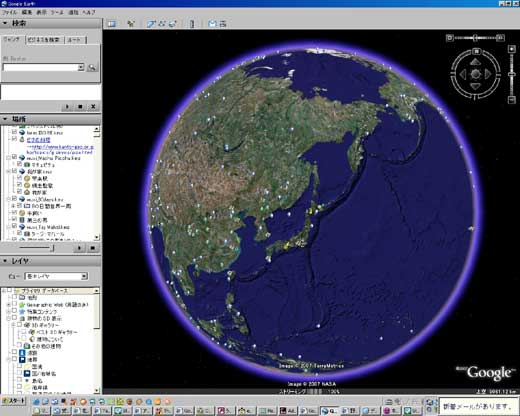This screenshot has width=520, height=416.
Task: Toggle checkbox for Machu Picchu kmz item
Action: tap(14, 157)
